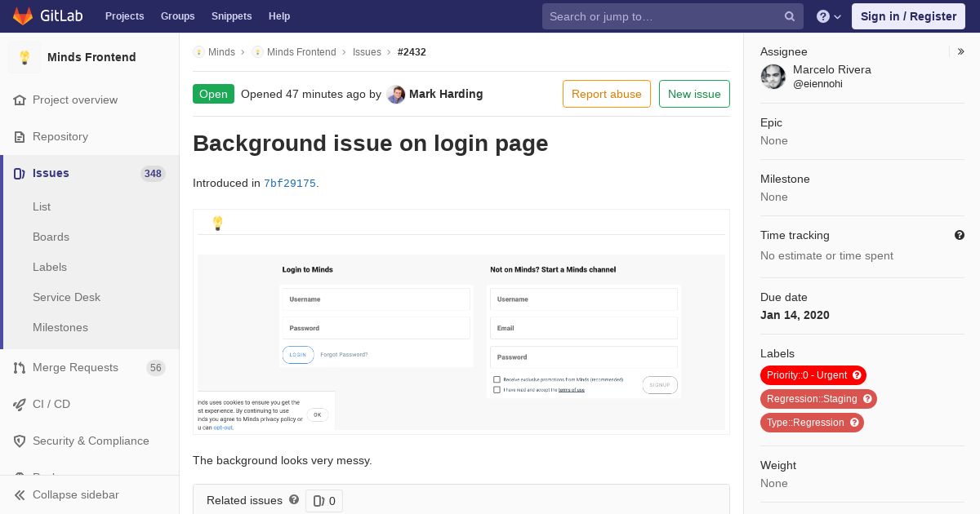Click the Related issues help icon
The height and width of the screenshot is (514, 980).
click(294, 499)
